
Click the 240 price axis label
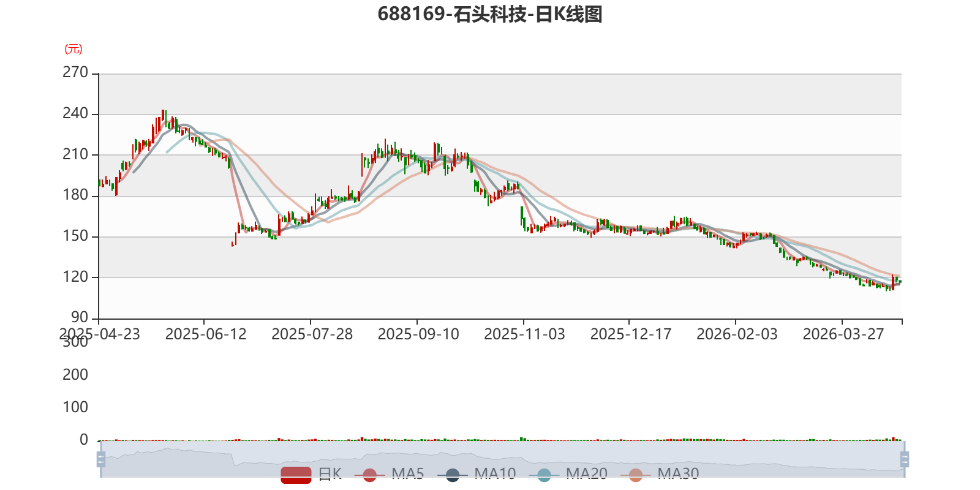coord(75,113)
